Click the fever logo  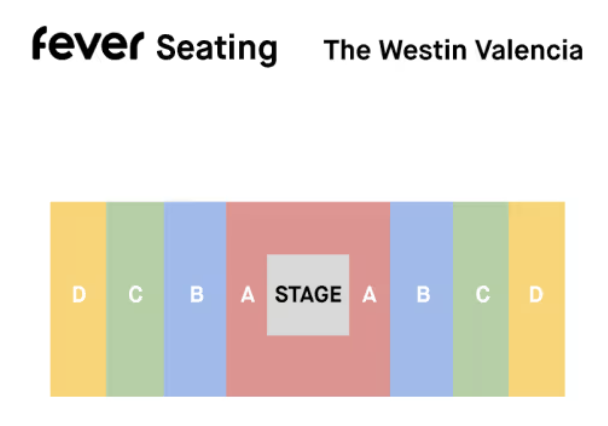(88, 43)
